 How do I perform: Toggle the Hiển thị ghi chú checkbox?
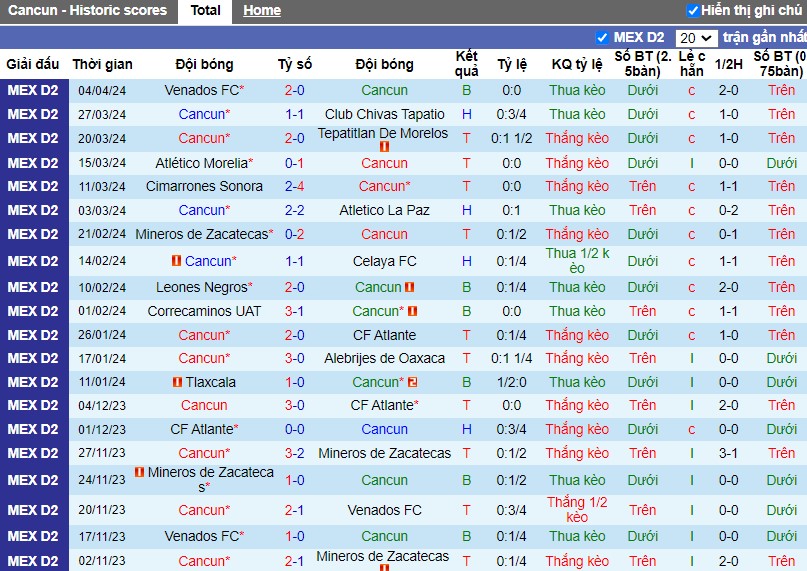(x=693, y=10)
